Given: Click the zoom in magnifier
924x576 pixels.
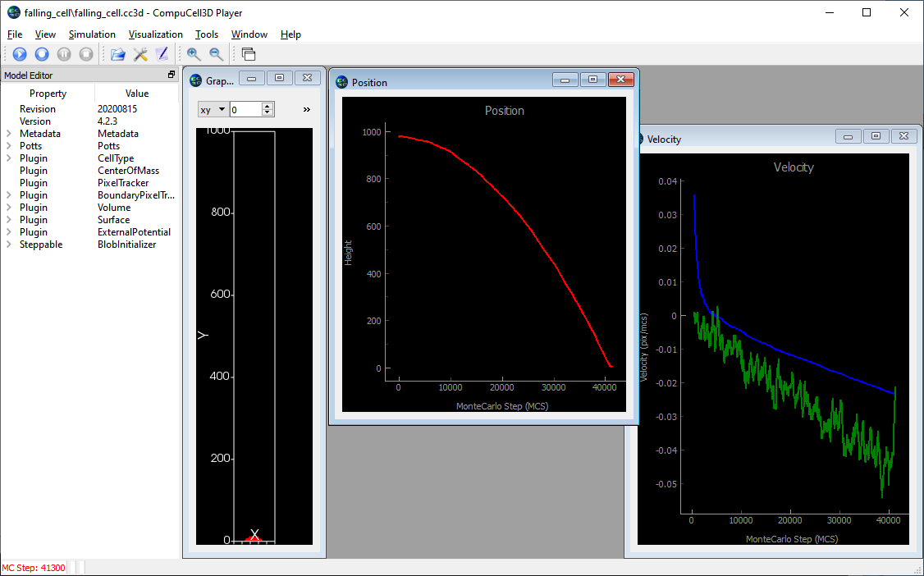Looking at the screenshot, I should click(x=194, y=54).
